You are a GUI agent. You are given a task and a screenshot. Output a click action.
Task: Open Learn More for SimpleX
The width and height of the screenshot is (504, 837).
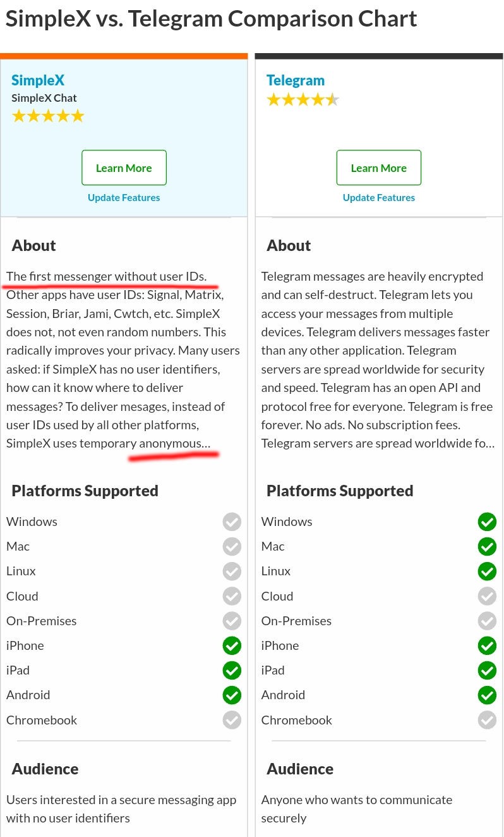(124, 168)
